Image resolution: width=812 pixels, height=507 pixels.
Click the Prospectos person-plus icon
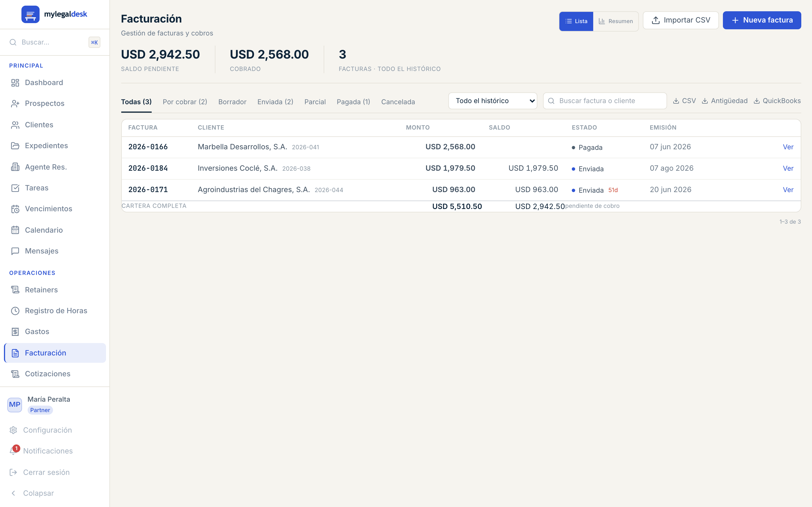(x=15, y=104)
